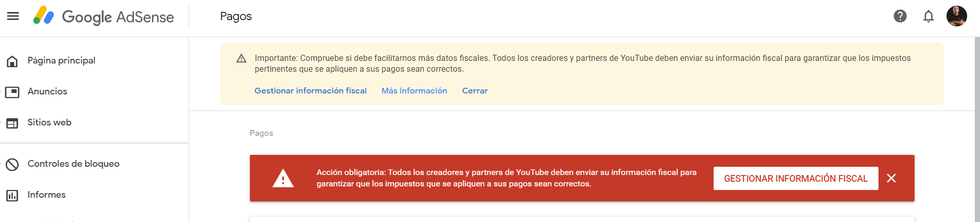Show notifications via the bell icon
This screenshot has width=980, height=222.
[928, 16]
